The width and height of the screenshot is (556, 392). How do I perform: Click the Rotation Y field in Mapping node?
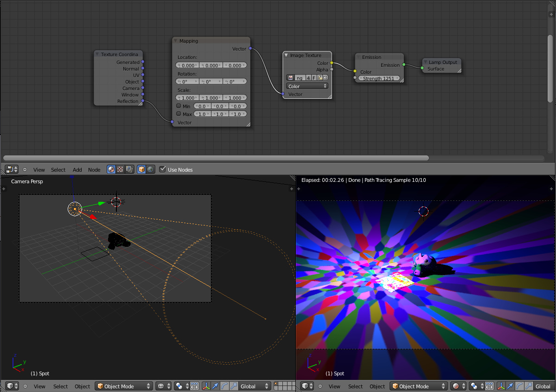[211, 82]
